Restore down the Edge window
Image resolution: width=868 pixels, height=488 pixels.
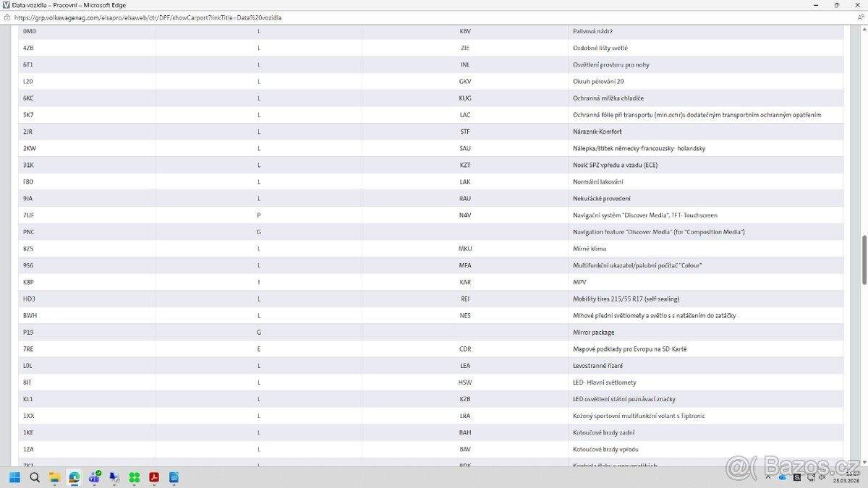tap(837, 5)
